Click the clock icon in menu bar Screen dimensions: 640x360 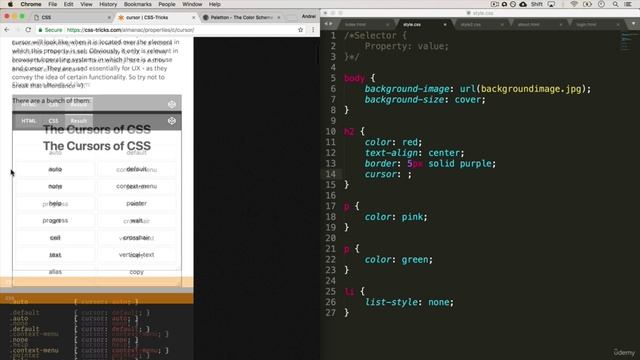click(601, 4)
